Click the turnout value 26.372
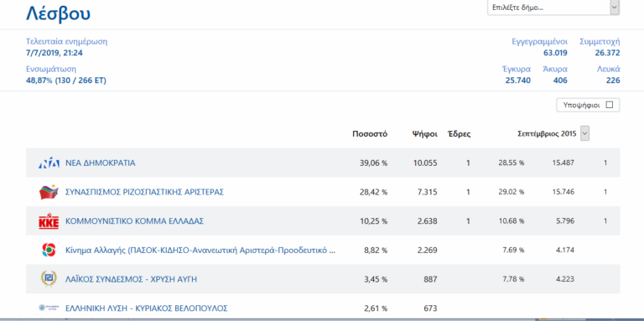This screenshot has width=644, height=321. click(x=607, y=53)
